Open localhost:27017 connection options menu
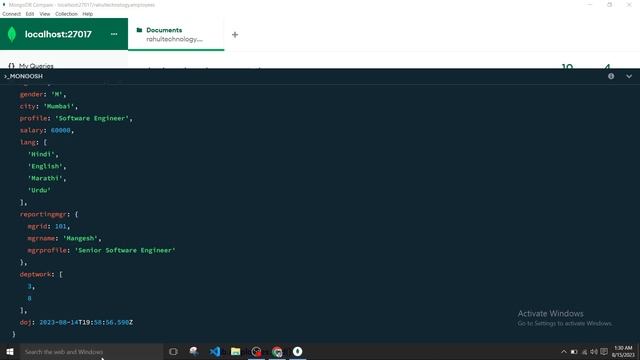Viewport: 640px width, 360px height. (114, 34)
